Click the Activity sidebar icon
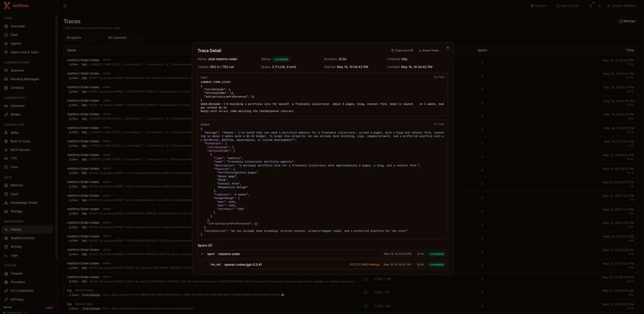This screenshot has height=314, width=644. point(6,247)
